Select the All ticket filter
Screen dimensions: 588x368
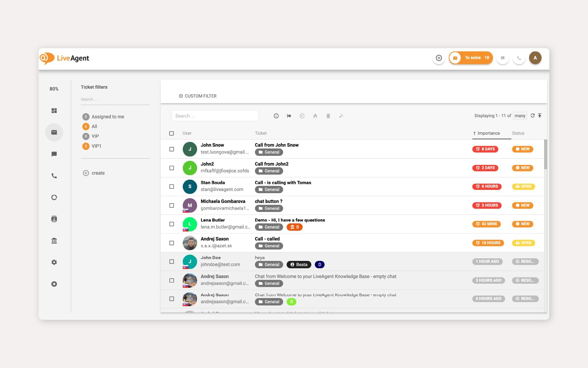coord(90,127)
